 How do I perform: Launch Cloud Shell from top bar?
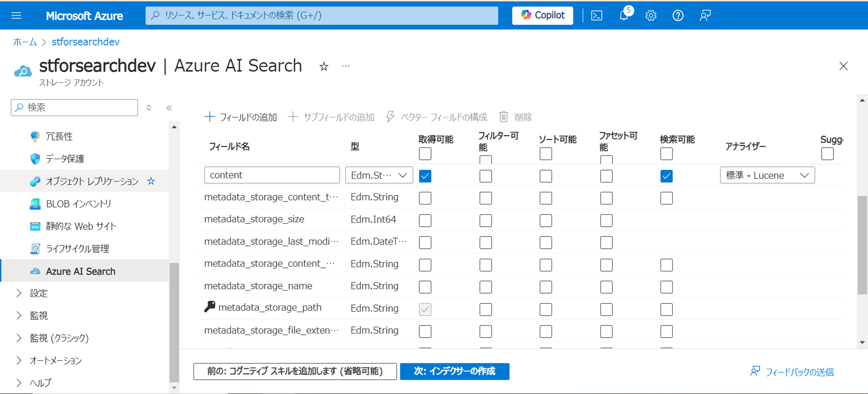596,16
